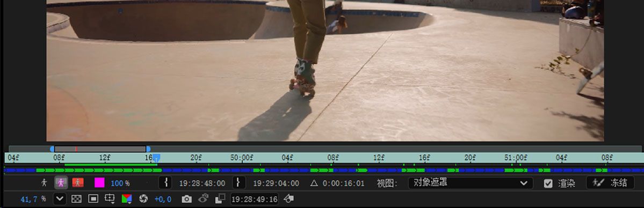Open the region of interest grid options

(x=110, y=199)
